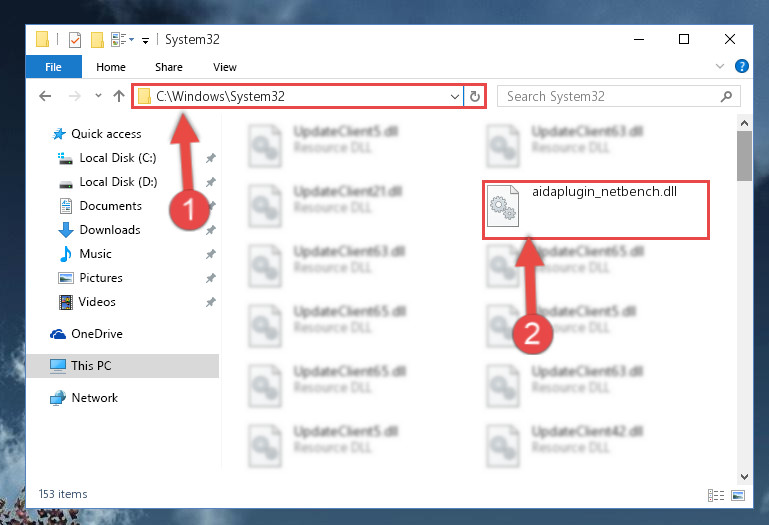Screen dimensions: 769x525
Task: Click the search magnifier icon
Action: click(726, 96)
